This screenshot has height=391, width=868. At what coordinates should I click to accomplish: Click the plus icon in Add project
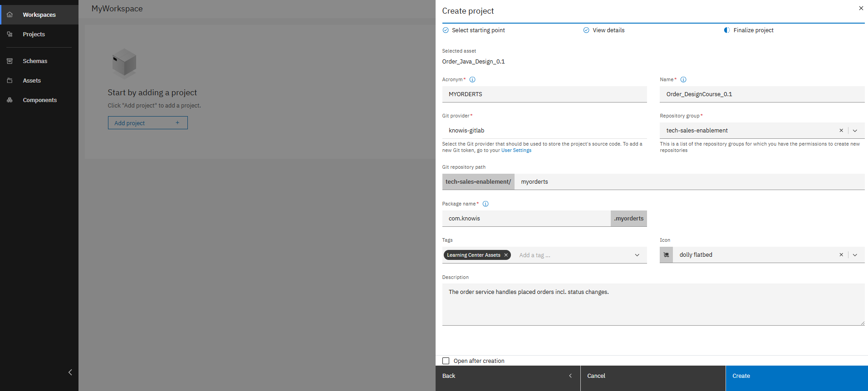[x=177, y=123]
